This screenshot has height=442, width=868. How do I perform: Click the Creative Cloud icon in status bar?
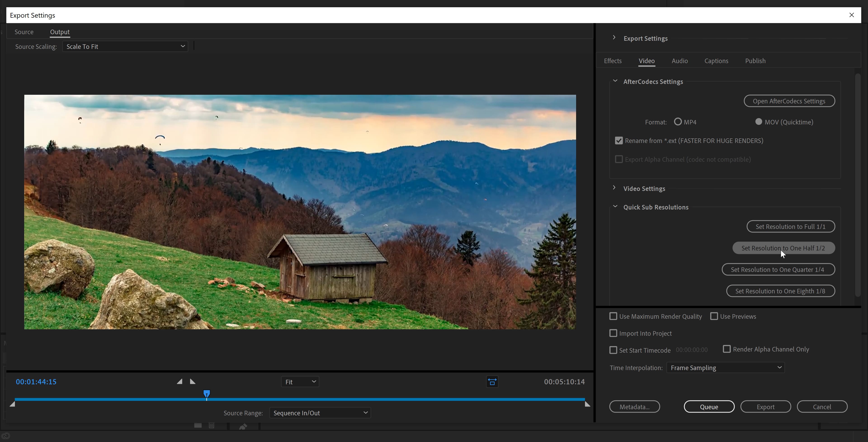[x=6, y=436]
